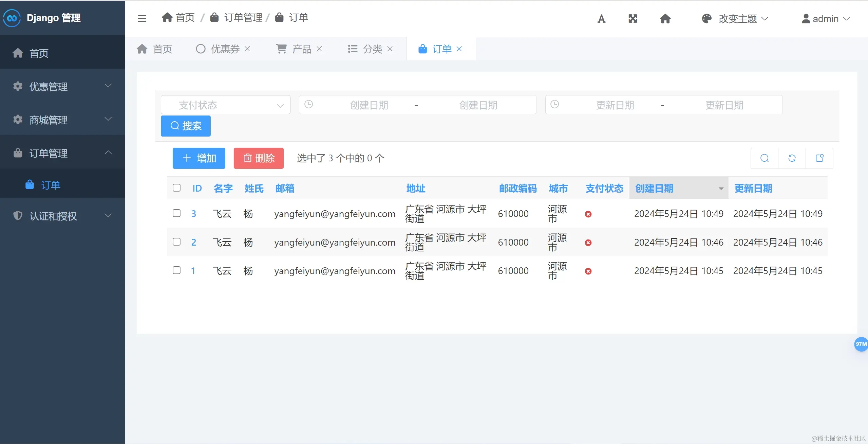Image resolution: width=868 pixels, height=444 pixels.
Task: Click the hamburger menu collapse icon
Action: 142,18
